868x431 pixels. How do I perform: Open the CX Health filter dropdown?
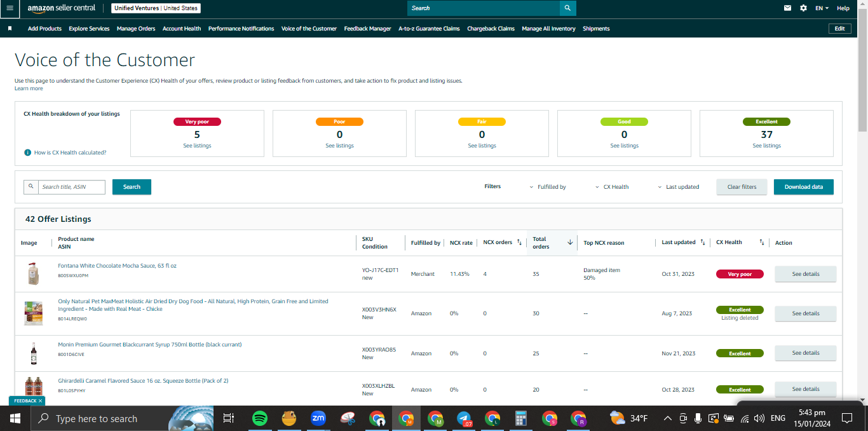[612, 187]
